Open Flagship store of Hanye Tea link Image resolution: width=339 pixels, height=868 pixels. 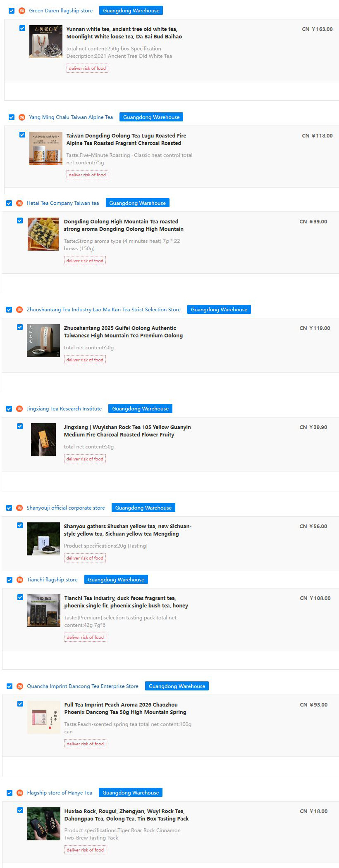(x=60, y=793)
